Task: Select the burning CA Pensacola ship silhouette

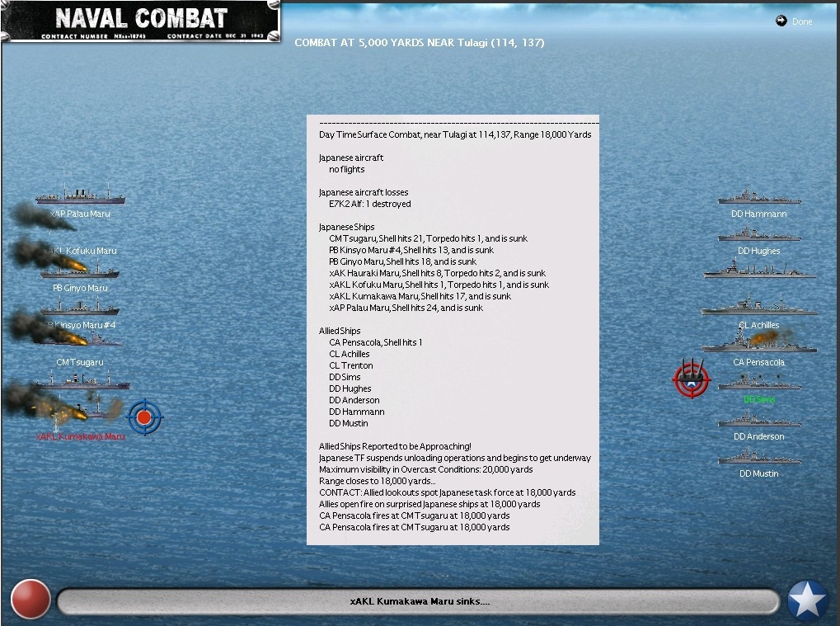Action: (759, 341)
